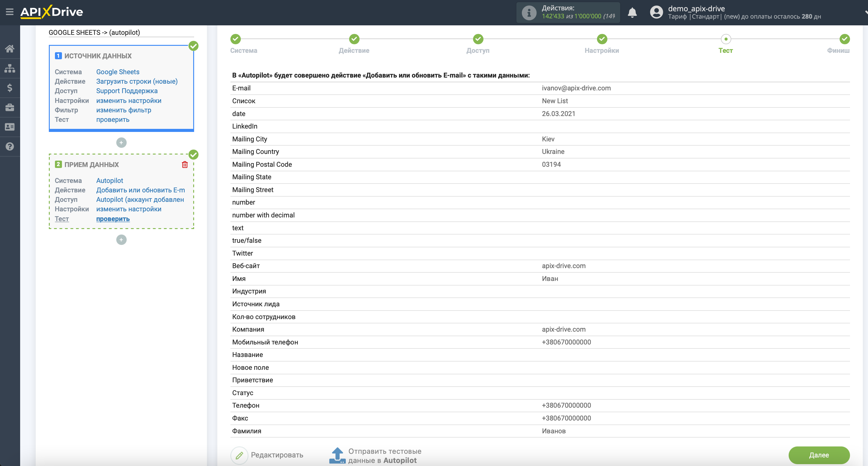868x466 pixels.
Task: Click the actions info icon
Action: tap(529, 13)
